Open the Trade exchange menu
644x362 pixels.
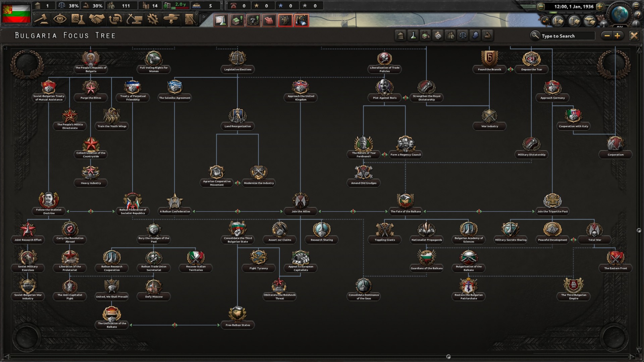[115, 19]
